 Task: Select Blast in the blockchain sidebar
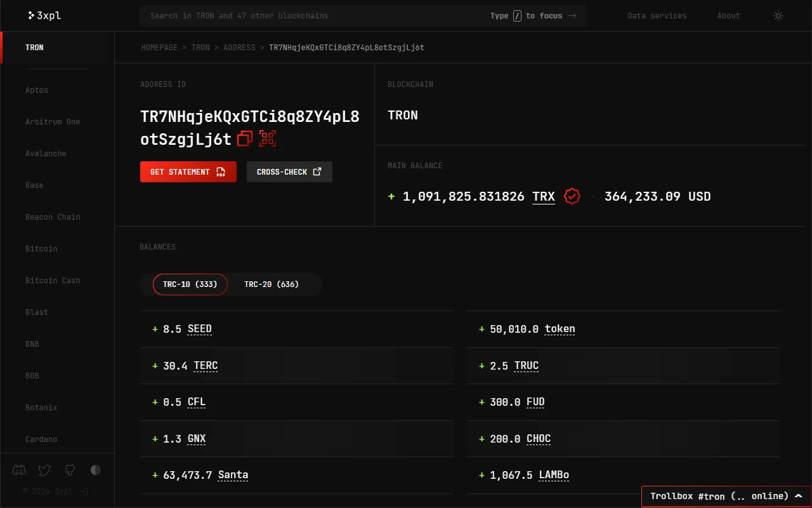[x=37, y=312]
